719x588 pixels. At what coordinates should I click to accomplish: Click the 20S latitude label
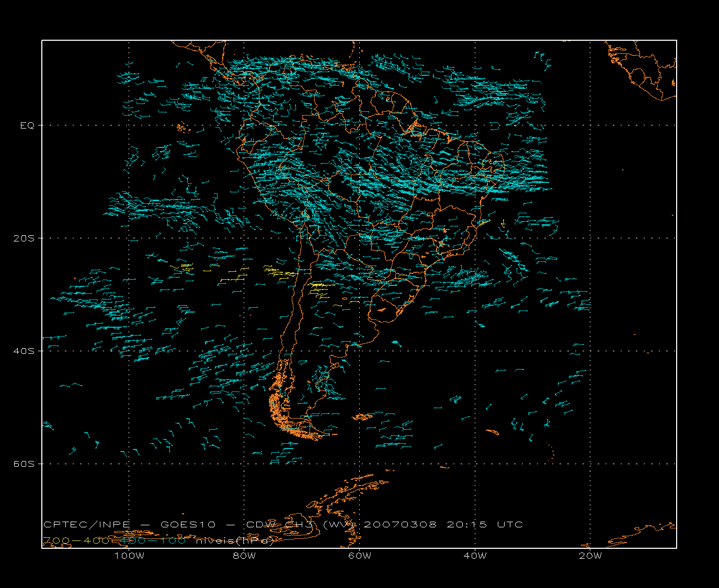click(24, 238)
